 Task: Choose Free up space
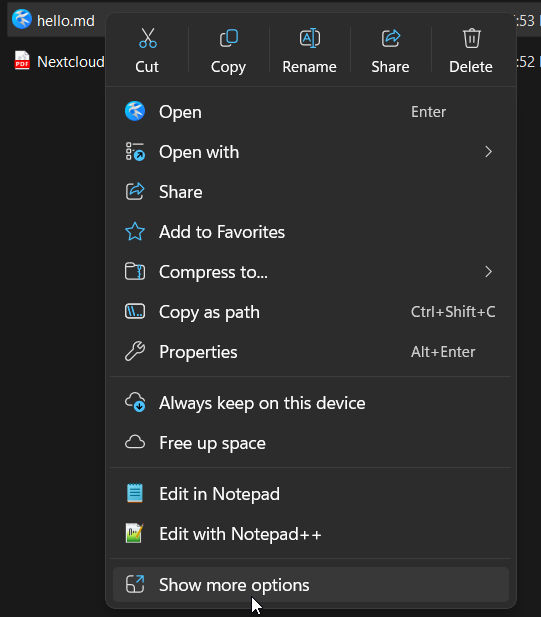coord(311,443)
